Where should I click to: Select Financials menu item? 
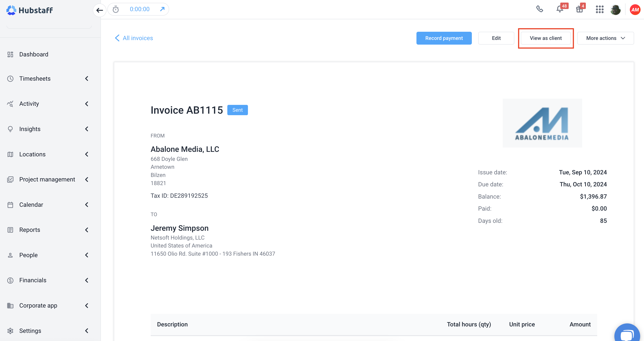[x=33, y=280]
